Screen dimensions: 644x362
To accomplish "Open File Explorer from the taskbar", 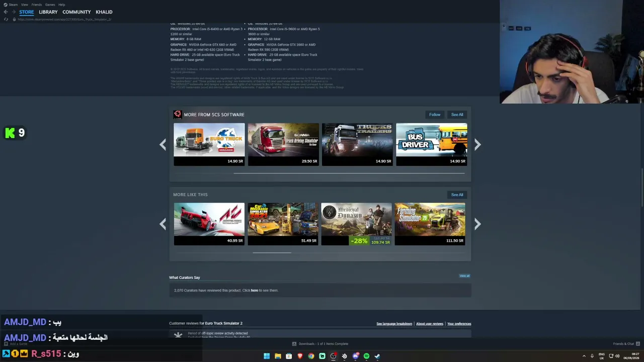I will 278,356.
